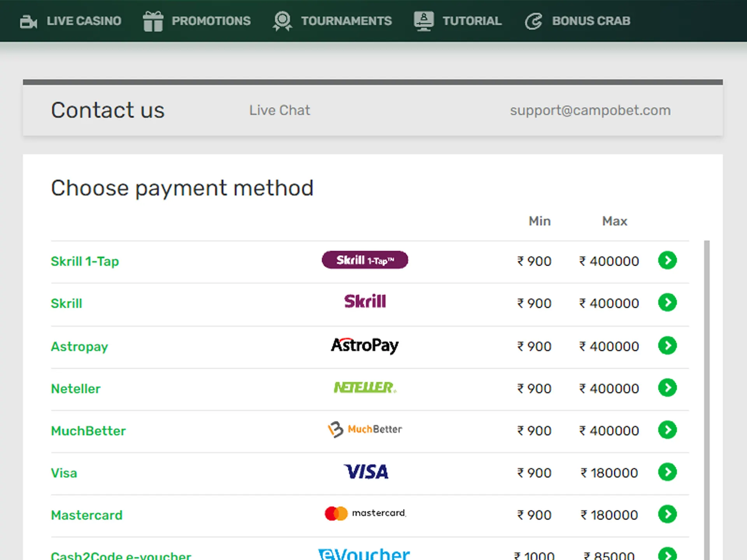The height and width of the screenshot is (560, 747).
Task: Click the Contact us heading
Action: [108, 110]
